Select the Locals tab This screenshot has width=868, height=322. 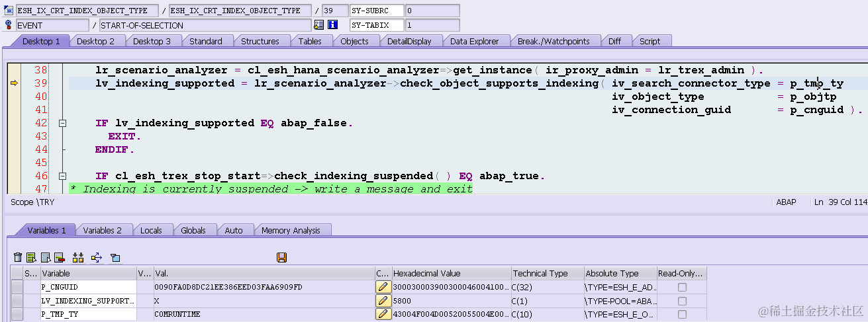point(151,230)
